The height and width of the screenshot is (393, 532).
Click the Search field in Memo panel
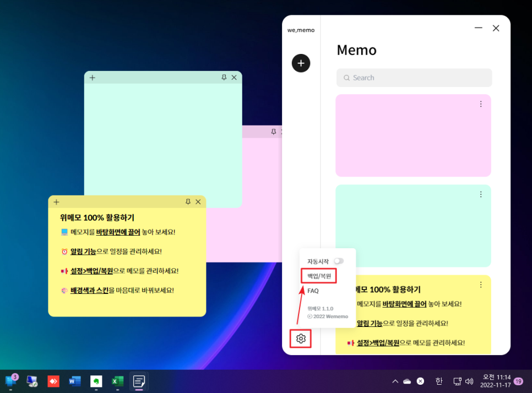pyautogui.click(x=414, y=78)
